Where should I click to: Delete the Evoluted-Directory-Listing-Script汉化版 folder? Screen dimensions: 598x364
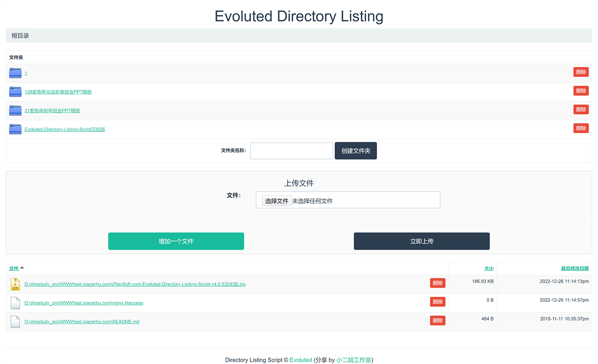[x=581, y=128]
